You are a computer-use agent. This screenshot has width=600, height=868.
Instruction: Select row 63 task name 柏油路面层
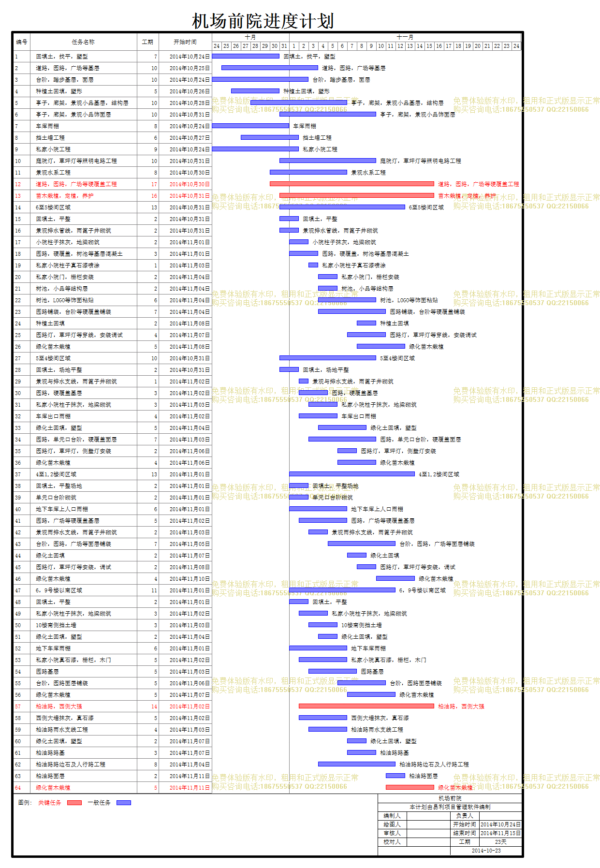(x=50, y=776)
